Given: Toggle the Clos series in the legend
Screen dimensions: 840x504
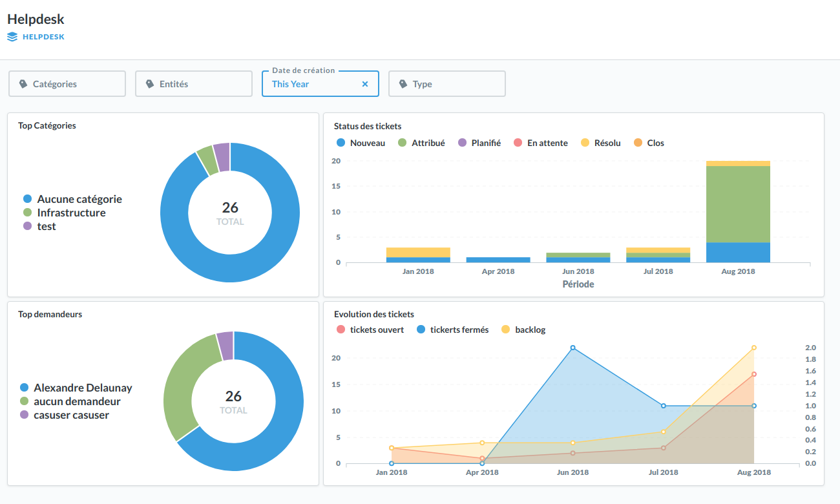Looking at the screenshot, I should coord(649,143).
